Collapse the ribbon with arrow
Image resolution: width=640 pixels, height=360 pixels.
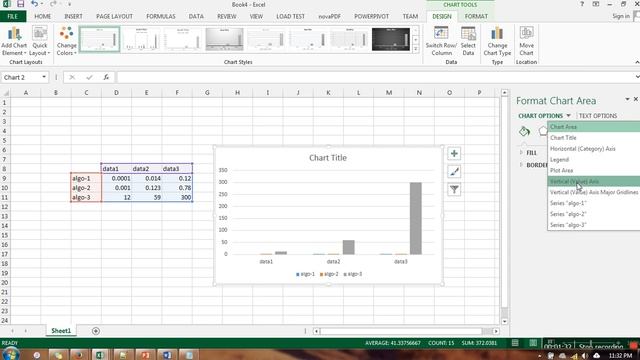tap(637, 62)
